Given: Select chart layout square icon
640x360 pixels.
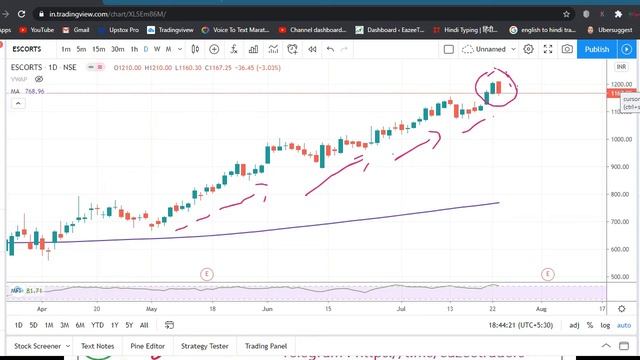Looking at the screenshot, I should pos(449,49).
